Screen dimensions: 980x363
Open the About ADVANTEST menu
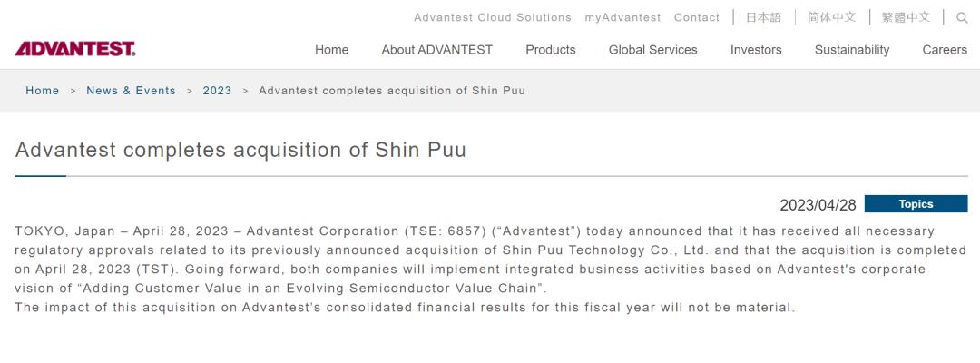coord(436,50)
